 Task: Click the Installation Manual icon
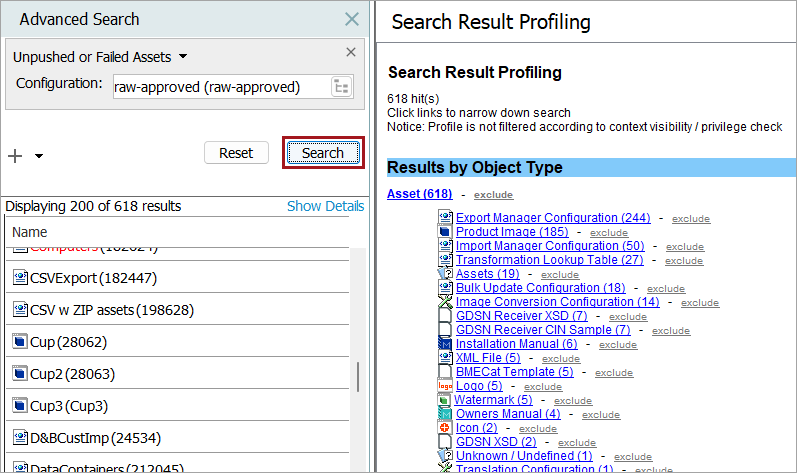click(446, 344)
